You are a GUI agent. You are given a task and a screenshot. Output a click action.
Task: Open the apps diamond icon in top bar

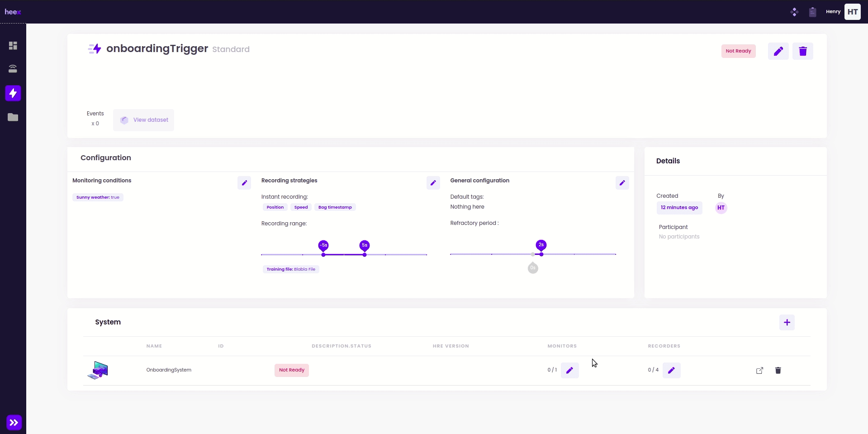[794, 12]
